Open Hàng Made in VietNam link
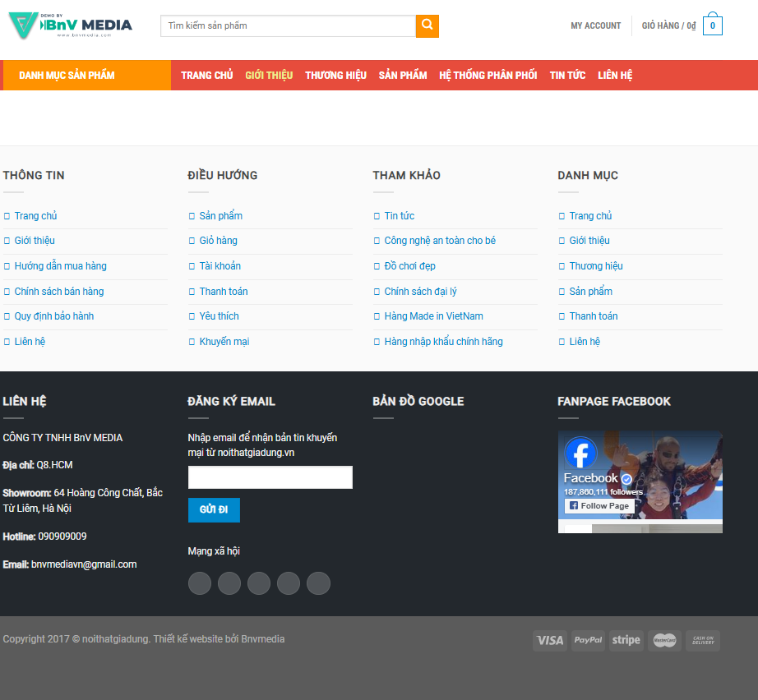 pos(433,316)
